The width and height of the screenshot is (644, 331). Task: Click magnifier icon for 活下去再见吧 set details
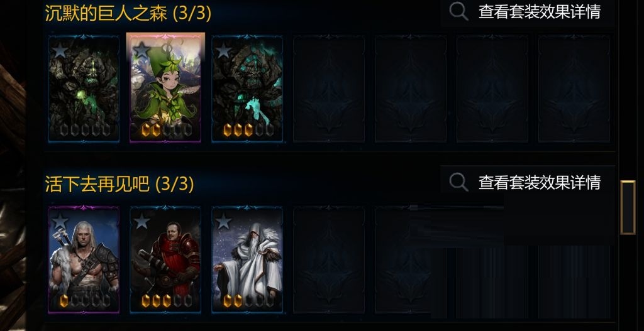(x=458, y=182)
